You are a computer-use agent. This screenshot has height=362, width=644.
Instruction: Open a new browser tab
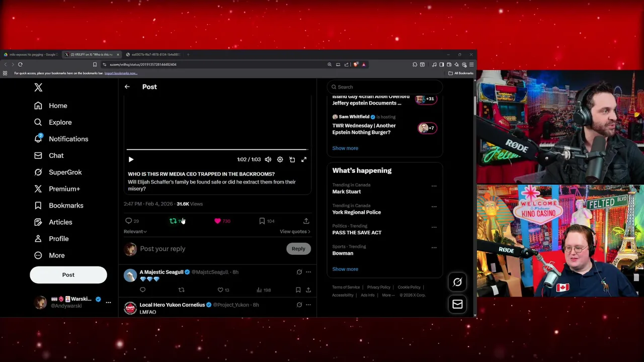point(188,54)
